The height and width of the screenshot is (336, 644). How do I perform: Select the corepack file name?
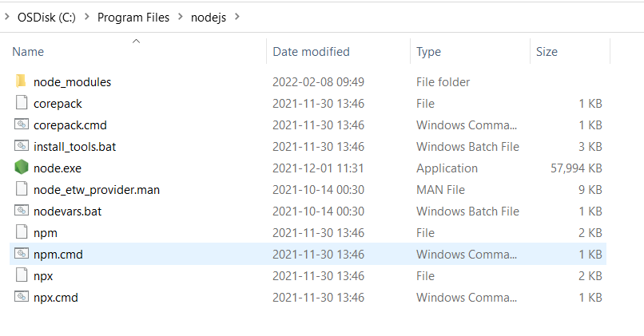[58, 104]
